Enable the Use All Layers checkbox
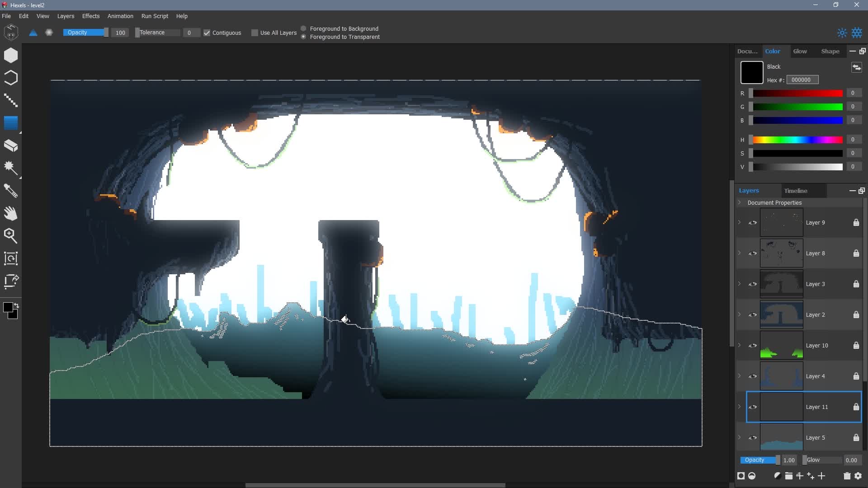The height and width of the screenshot is (488, 868). click(x=255, y=33)
